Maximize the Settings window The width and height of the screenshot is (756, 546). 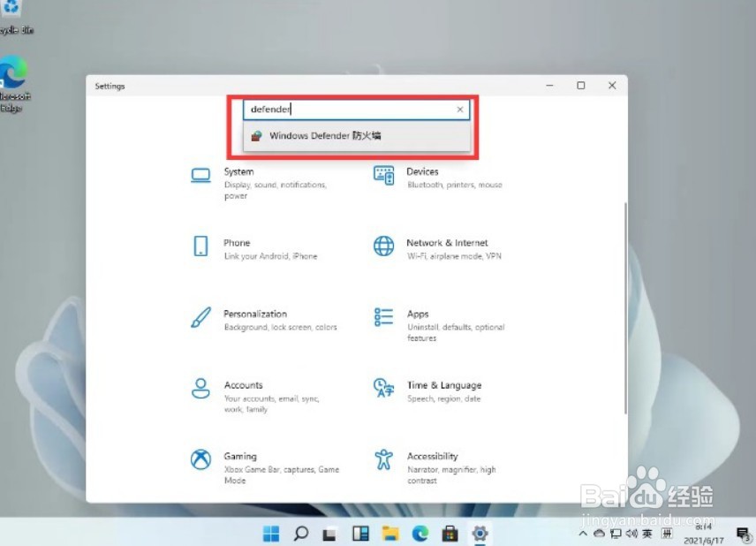click(x=581, y=86)
